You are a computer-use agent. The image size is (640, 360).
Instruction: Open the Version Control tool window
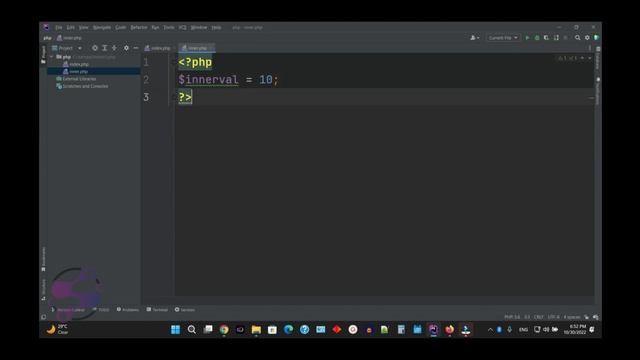(x=68, y=310)
